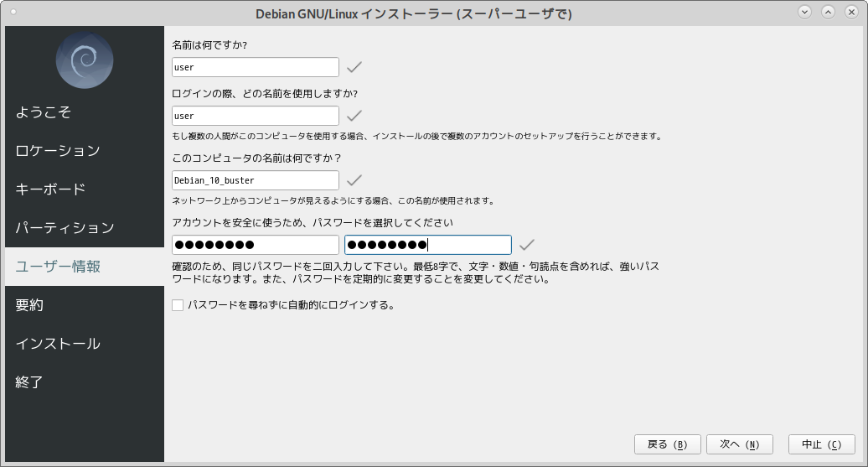Focus the login name input field
This screenshot has height=467, width=868.
[x=256, y=116]
